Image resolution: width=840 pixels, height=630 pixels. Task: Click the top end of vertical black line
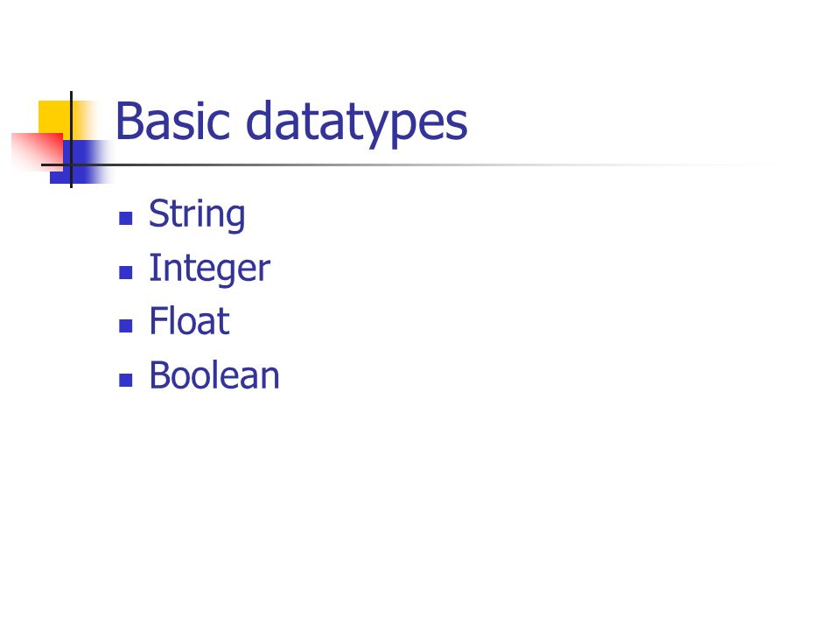(71, 94)
